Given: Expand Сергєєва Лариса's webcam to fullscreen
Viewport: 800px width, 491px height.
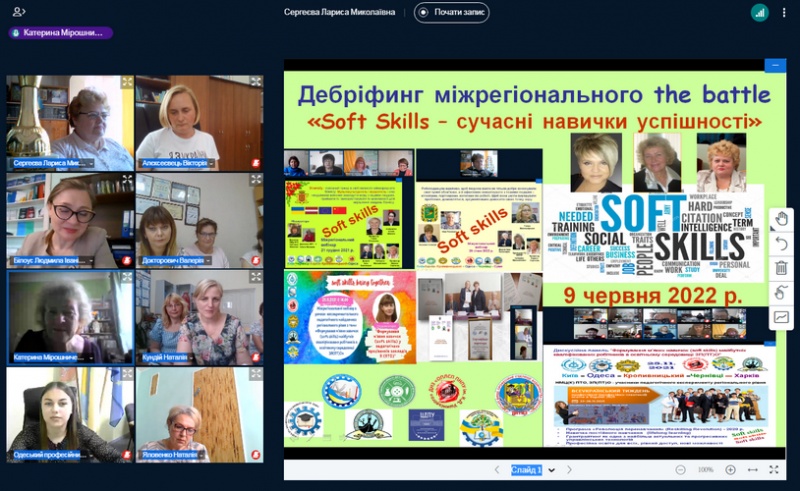Looking at the screenshot, I should (127, 82).
